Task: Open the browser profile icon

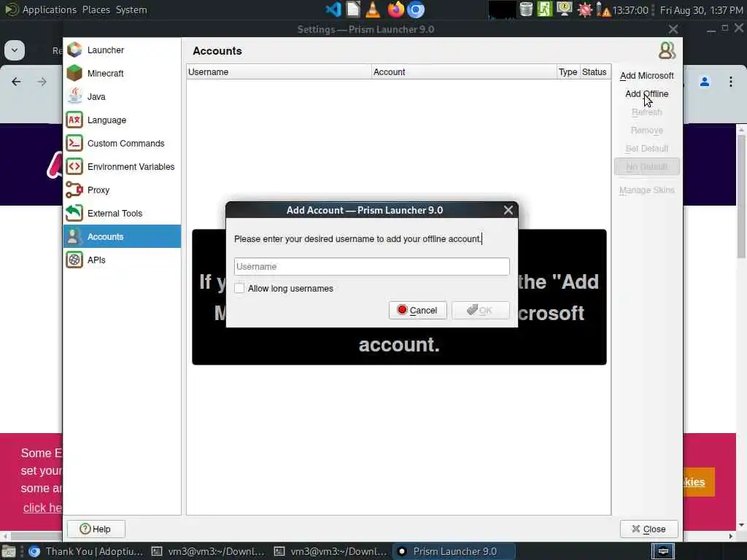Action: (705, 82)
